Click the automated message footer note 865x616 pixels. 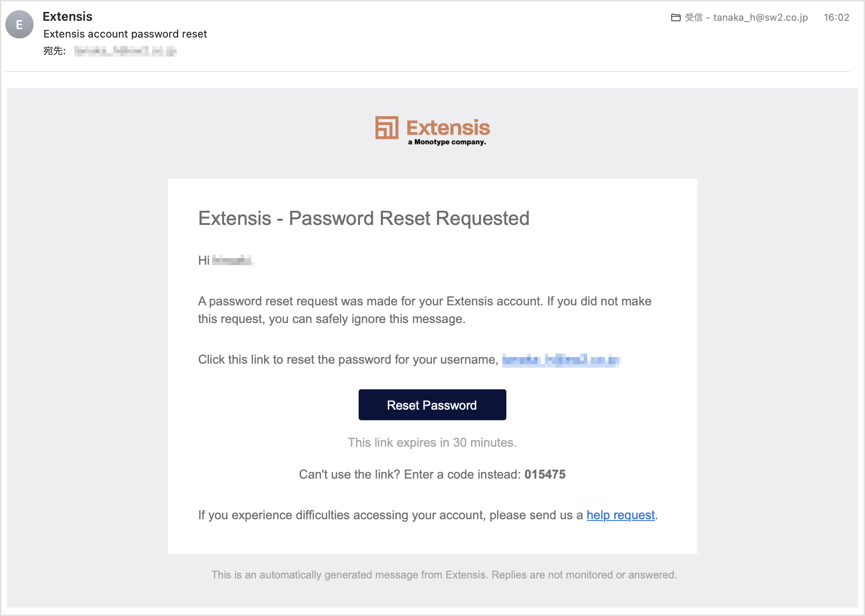click(x=444, y=574)
